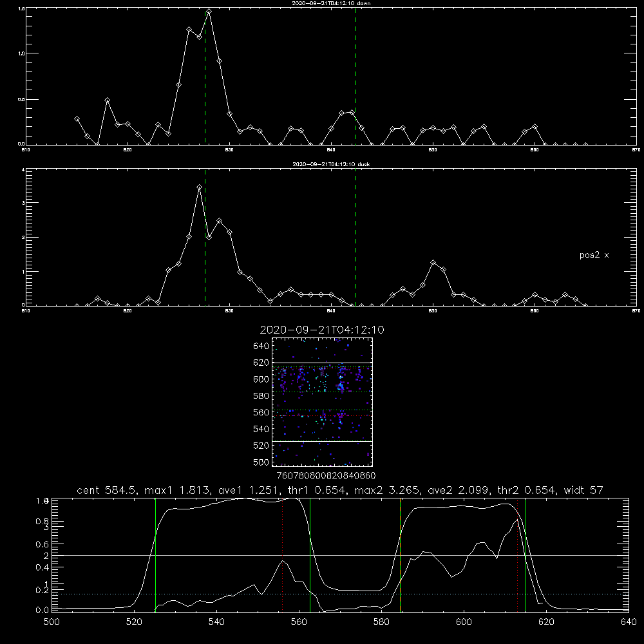Image resolution: width=644 pixels, height=644 pixels.
Task: Click the '620' tick label beside spectral image
Action: [261, 363]
